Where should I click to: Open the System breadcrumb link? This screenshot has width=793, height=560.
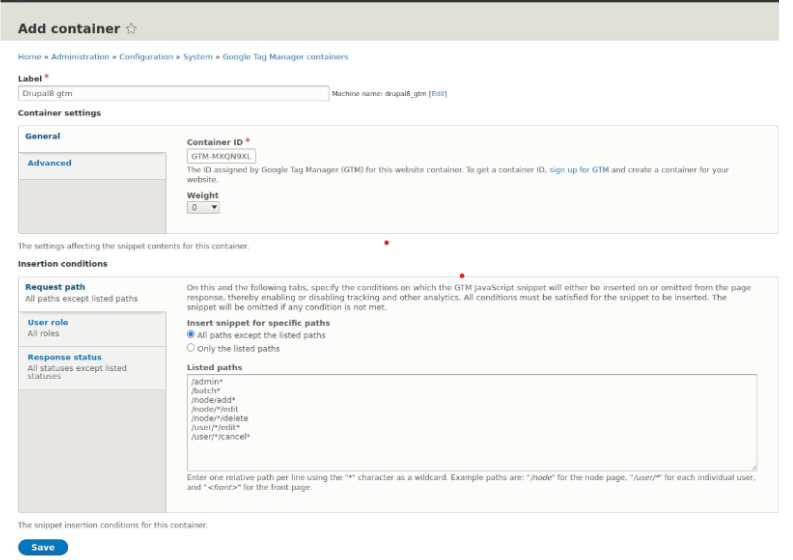(198, 57)
